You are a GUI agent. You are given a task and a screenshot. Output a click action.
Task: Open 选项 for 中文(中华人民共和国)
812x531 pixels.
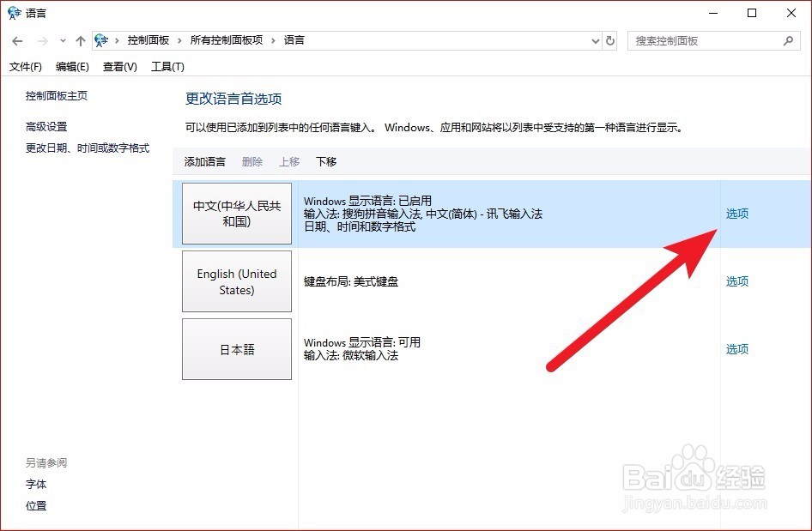pos(736,214)
